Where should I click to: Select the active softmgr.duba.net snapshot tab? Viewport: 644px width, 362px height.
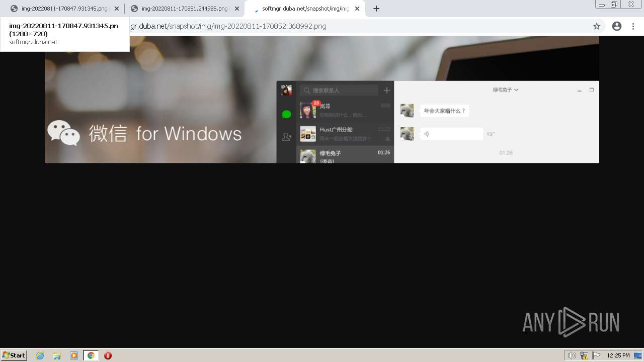click(305, 9)
